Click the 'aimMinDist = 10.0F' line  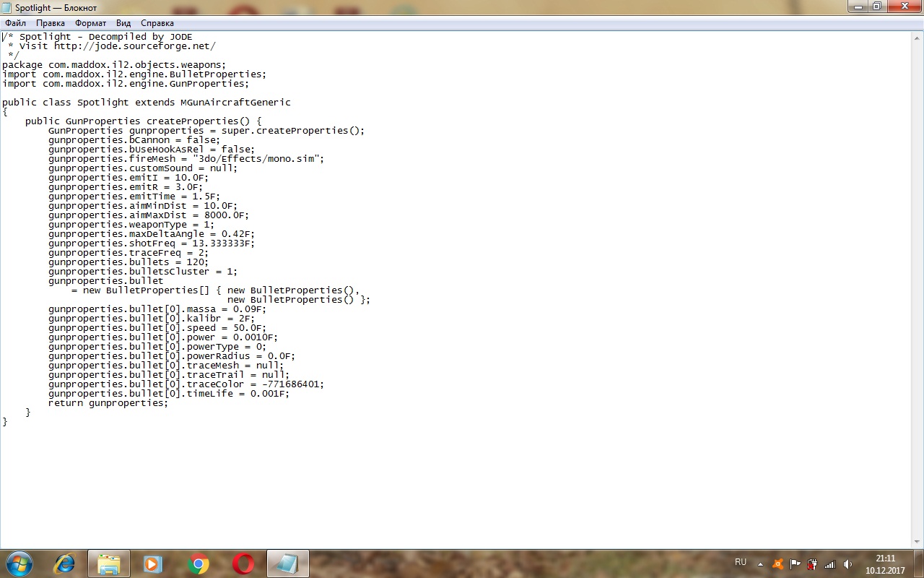tap(143, 205)
